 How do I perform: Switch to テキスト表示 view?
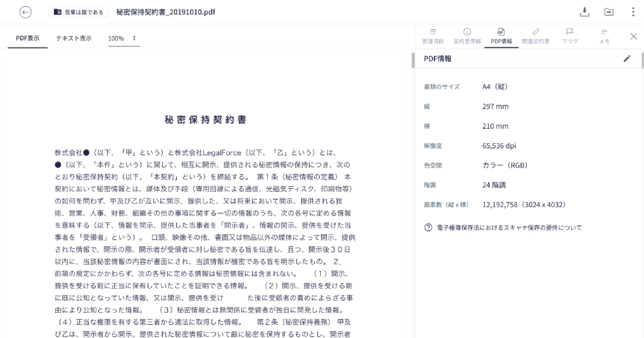(x=74, y=38)
